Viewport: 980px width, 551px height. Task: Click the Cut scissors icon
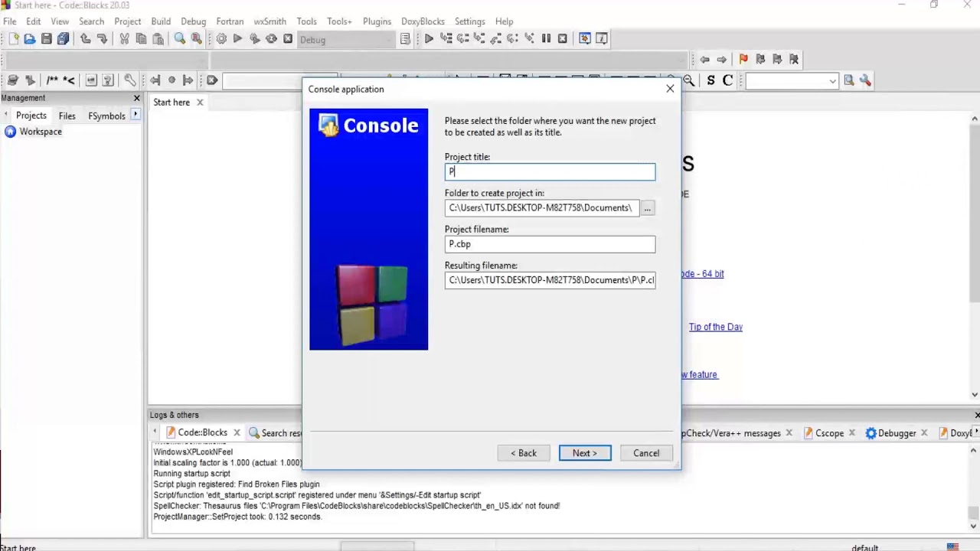coord(124,39)
